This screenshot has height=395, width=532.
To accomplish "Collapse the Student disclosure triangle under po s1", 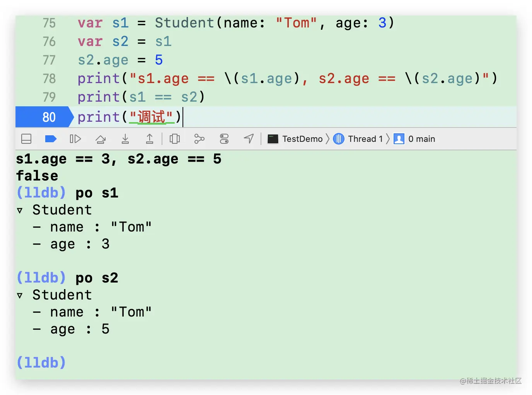I will point(20,211).
